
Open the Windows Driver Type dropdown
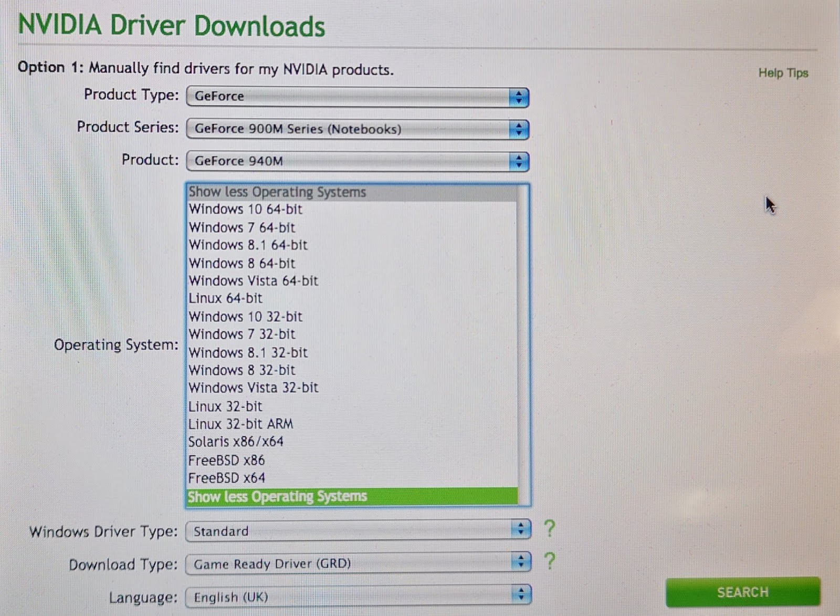coord(359,531)
